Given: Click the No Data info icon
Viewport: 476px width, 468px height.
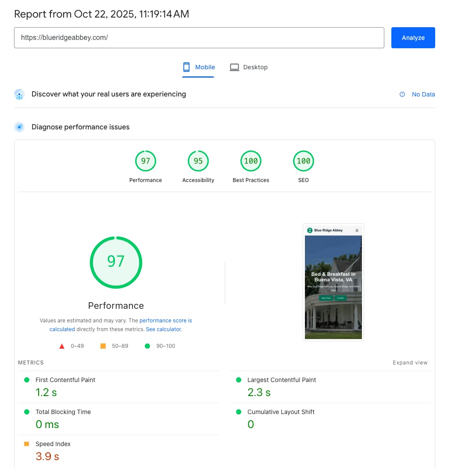Looking at the screenshot, I should click(402, 94).
